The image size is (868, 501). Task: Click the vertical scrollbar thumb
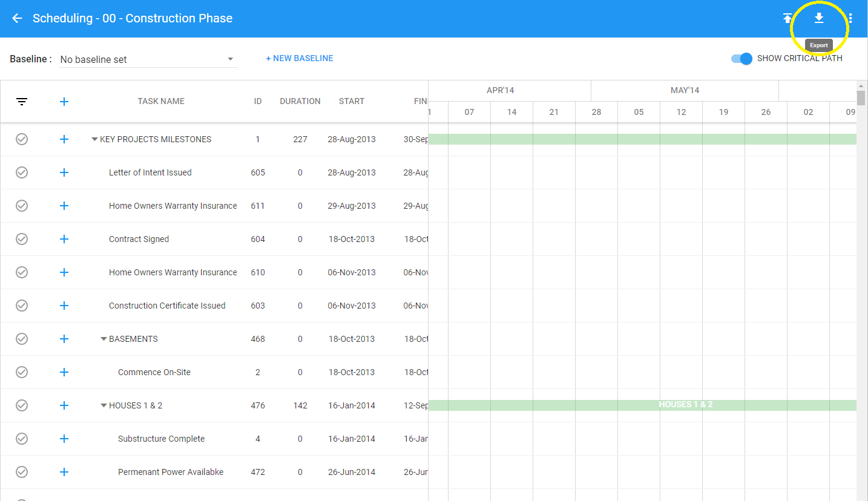(861, 98)
